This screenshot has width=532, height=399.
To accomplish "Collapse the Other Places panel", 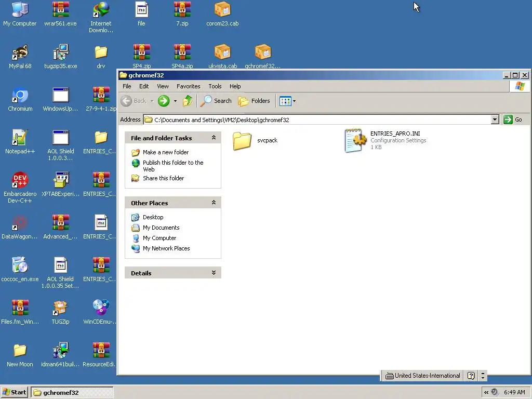I will 214,203.
